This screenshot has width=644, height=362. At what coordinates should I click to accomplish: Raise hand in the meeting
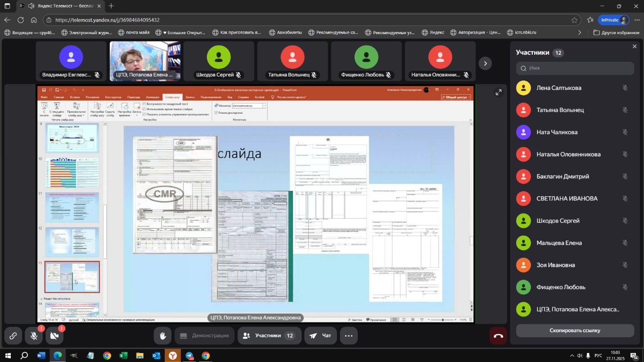click(x=162, y=335)
